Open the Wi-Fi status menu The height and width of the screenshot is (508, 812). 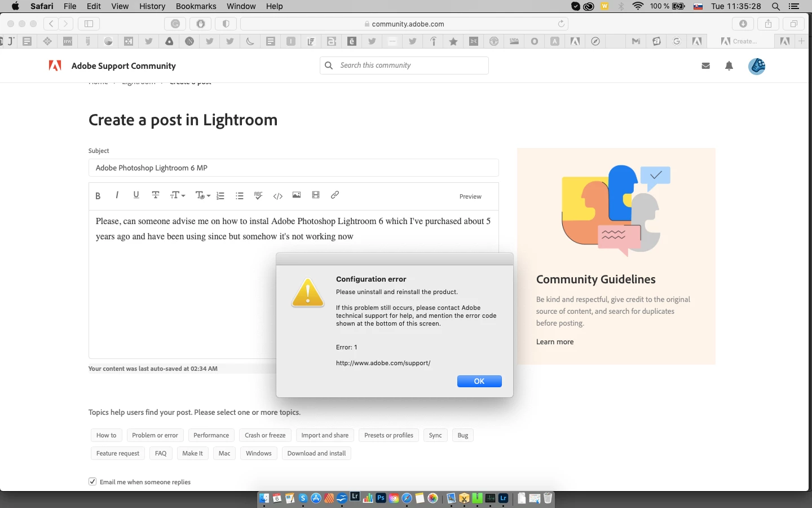click(638, 6)
